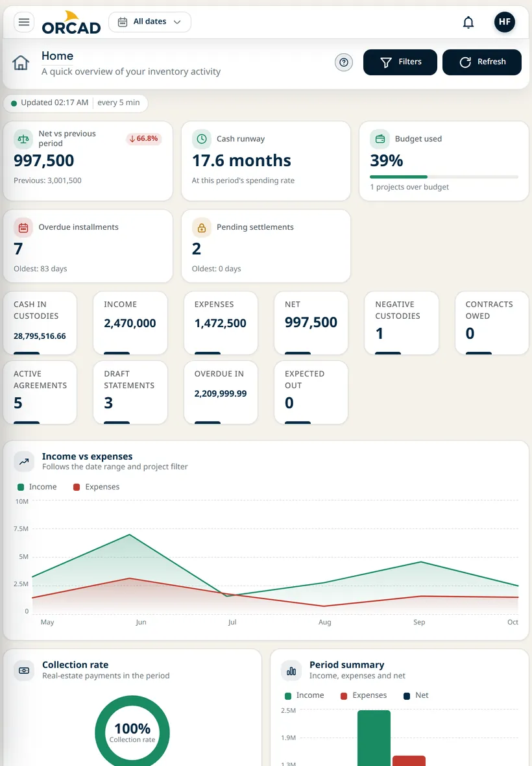Click the wallet icon on Budget used

coord(380,139)
